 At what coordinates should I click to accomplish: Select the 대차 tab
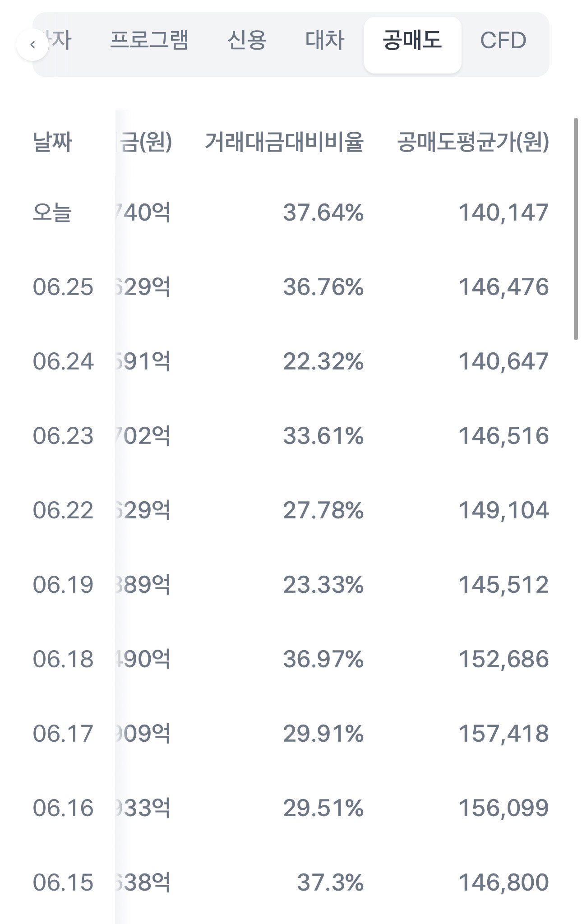pyautogui.click(x=325, y=40)
